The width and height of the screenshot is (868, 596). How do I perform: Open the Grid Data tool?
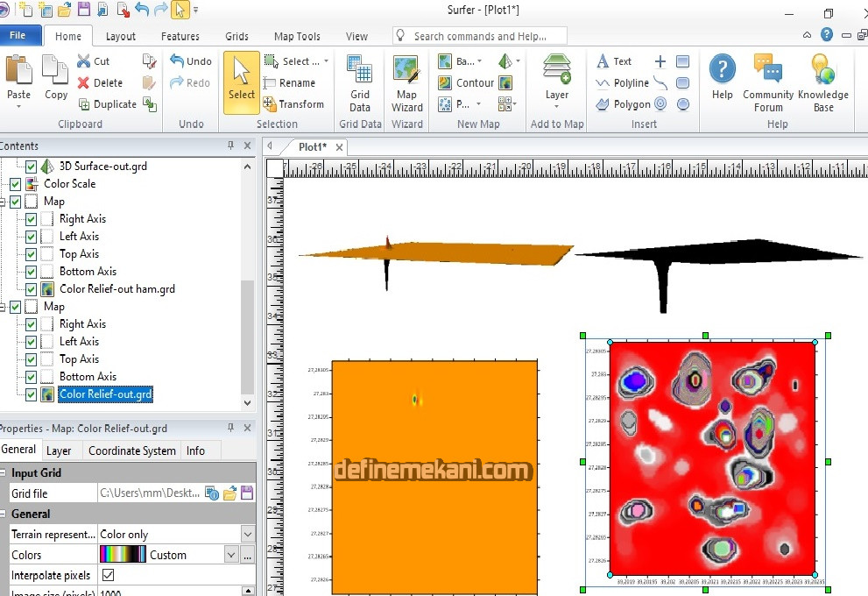pyautogui.click(x=360, y=83)
